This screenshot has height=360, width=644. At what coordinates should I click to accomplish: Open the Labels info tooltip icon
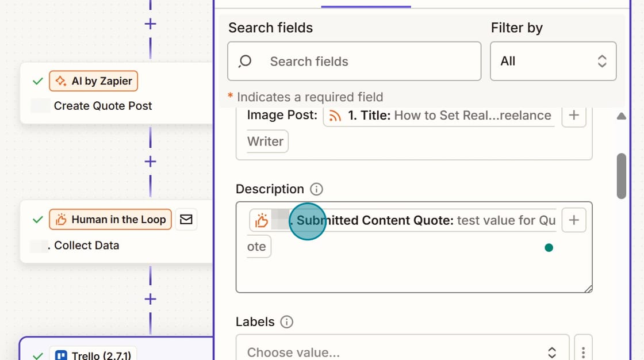(x=287, y=322)
